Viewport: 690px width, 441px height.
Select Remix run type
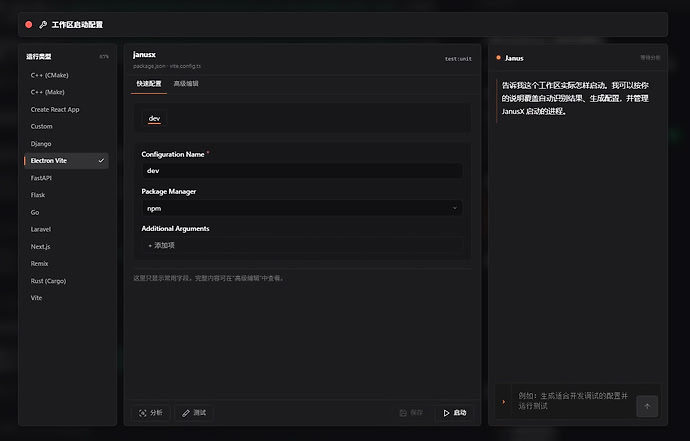[x=66, y=264]
